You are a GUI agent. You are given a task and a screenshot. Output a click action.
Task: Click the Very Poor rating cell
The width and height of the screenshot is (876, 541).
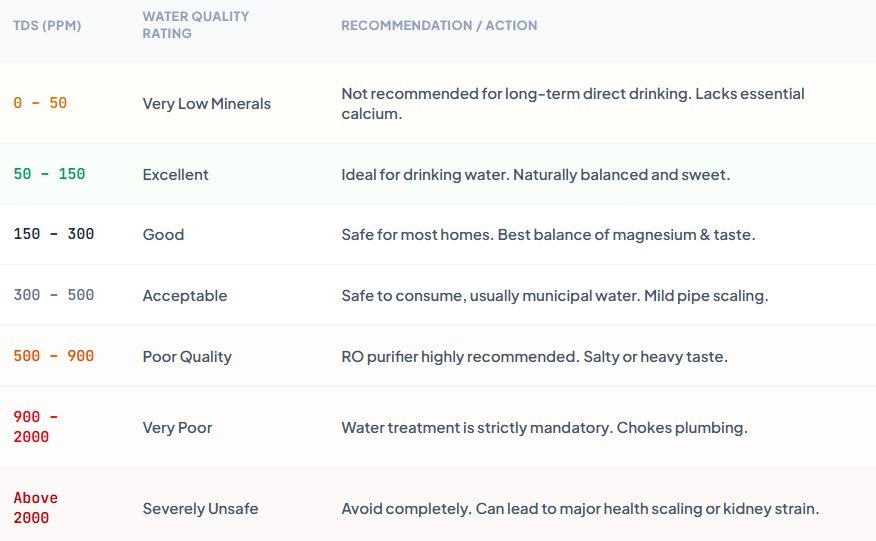(177, 428)
